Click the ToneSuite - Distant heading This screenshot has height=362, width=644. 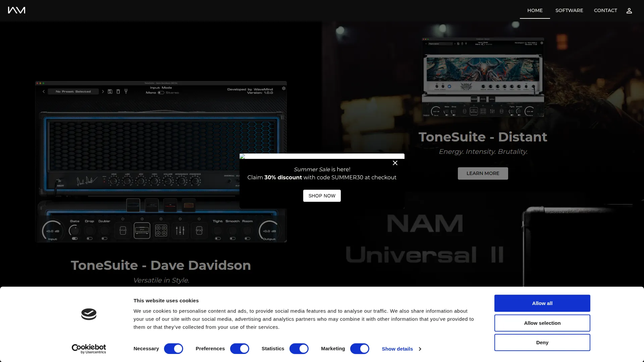(x=483, y=137)
